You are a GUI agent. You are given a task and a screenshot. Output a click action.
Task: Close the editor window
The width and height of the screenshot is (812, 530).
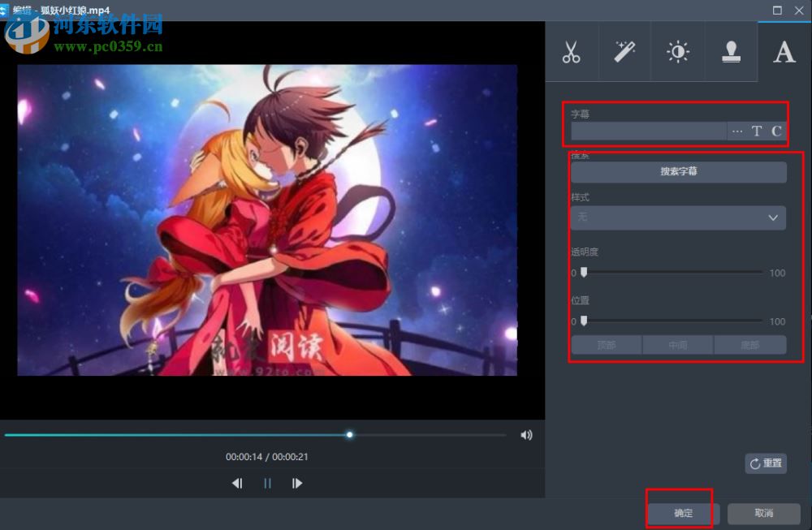tap(799, 11)
